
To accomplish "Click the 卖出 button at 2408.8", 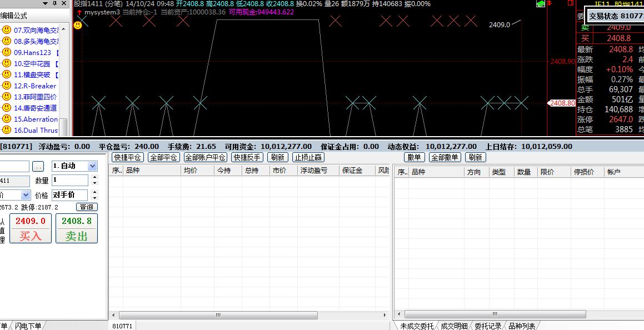I will pyautogui.click(x=76, y=228).
